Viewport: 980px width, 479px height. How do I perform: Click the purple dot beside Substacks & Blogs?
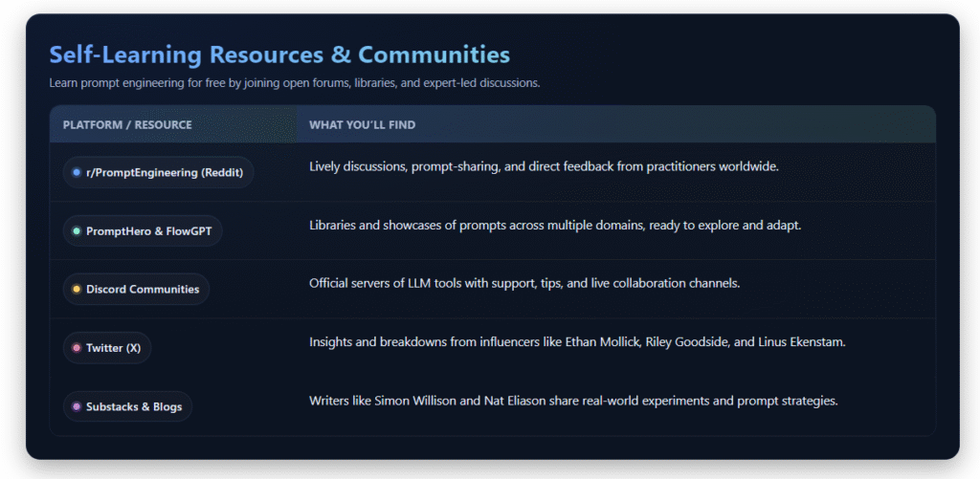pos(77,406)
